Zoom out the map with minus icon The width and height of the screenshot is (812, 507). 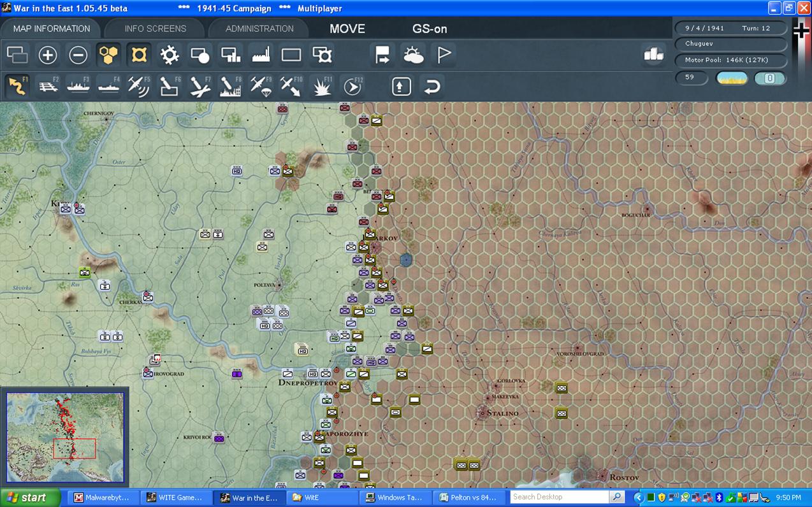click(78, 55)
